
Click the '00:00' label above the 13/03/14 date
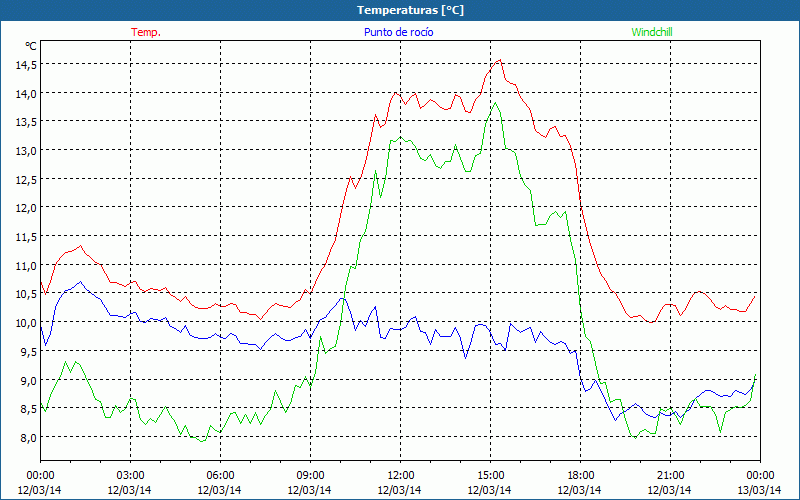(760, 476)
